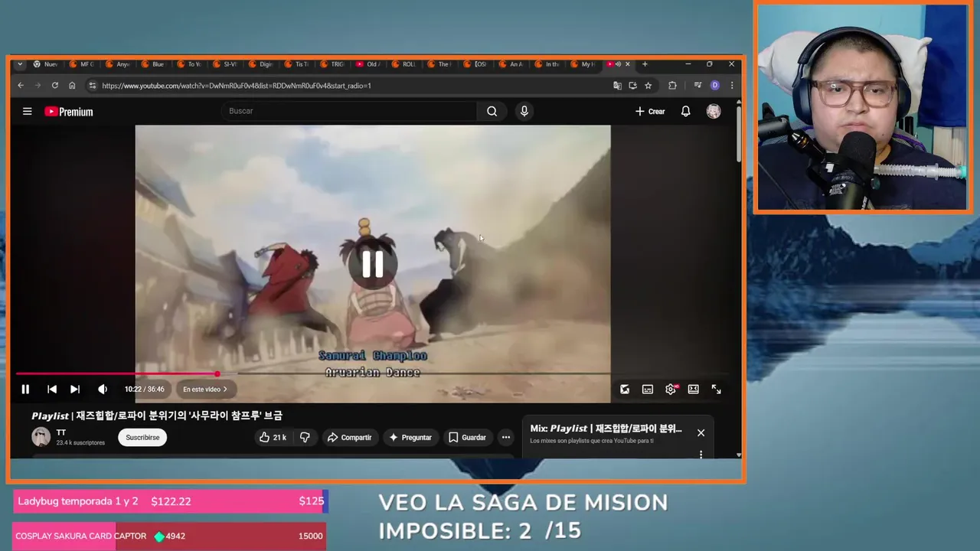Click the 'Mix: Playlist' panel title

pos(606,429)
